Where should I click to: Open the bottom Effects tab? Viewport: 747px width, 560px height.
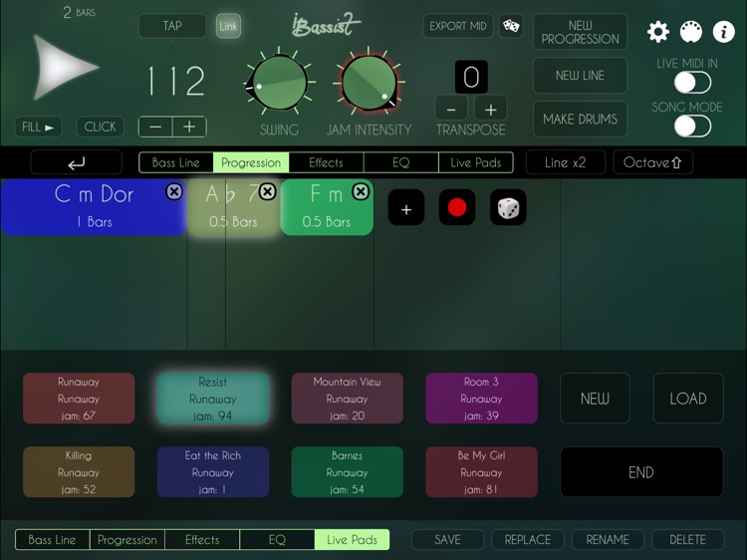202,539
